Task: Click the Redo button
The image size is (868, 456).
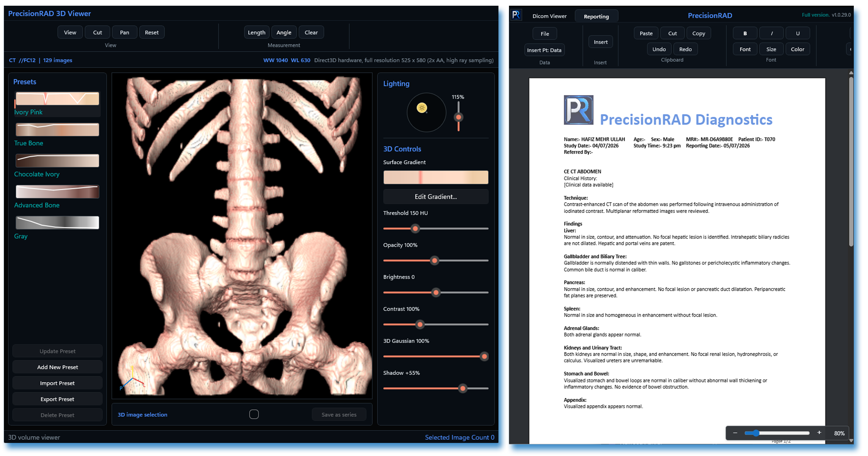Action: (x=685, y=49)
